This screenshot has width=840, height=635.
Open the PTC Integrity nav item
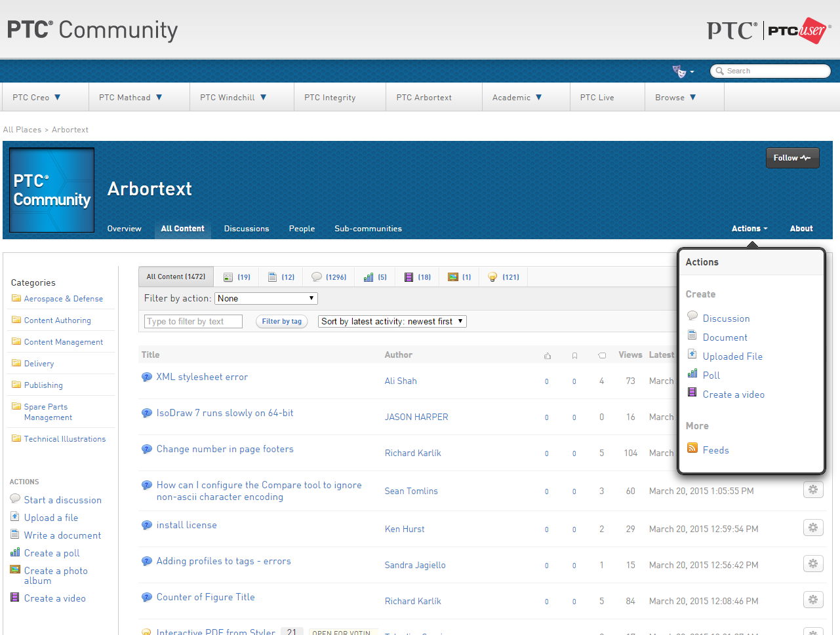click(x=330, y=98)
